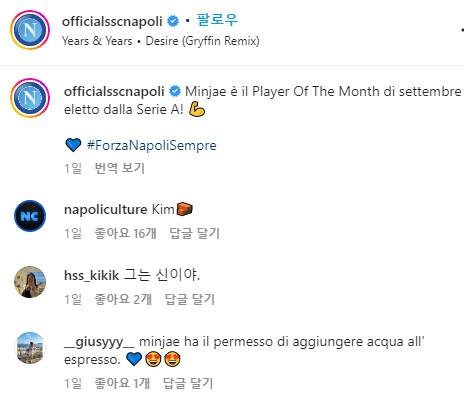Click the officialsscnapoli username in the caption
464x394 pixels.
114,91
